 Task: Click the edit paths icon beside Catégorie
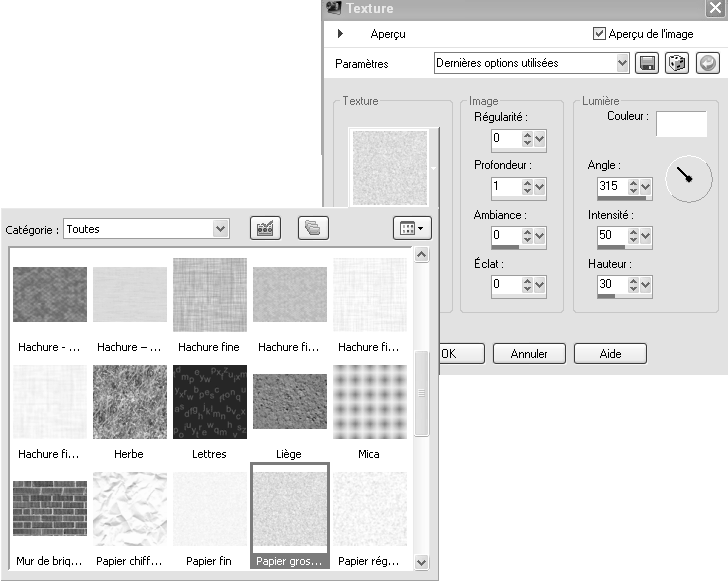click(265, 228)
